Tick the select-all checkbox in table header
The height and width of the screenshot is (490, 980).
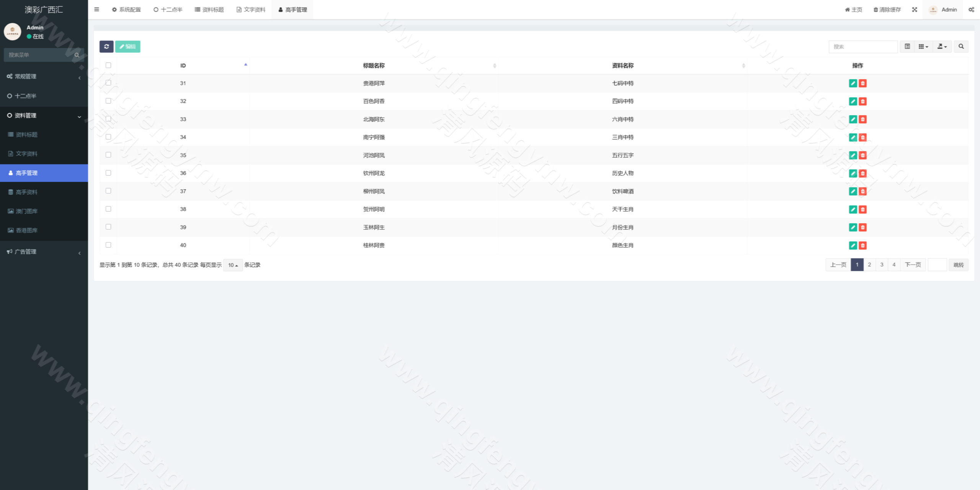(x=108, y=65)
